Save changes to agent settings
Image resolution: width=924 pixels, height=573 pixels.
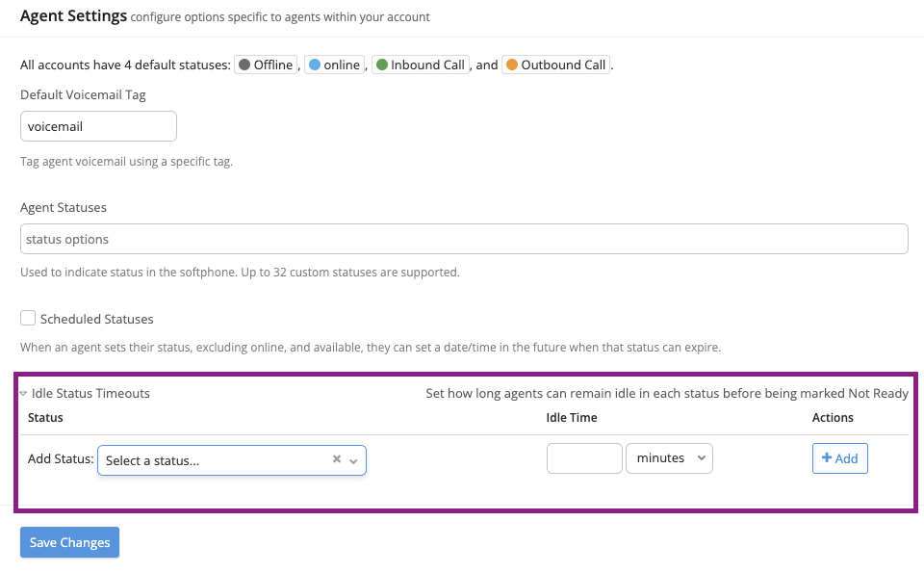(69, 542)
